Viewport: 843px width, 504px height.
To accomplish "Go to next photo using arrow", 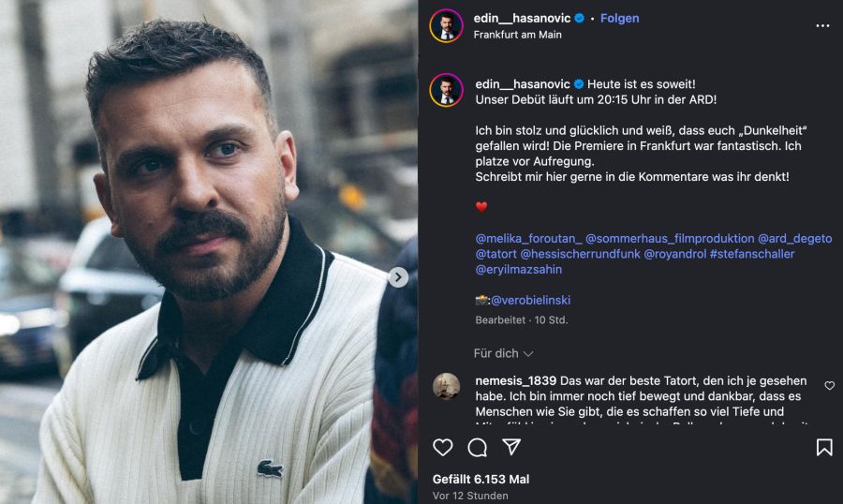I will [x=398, y=277].
